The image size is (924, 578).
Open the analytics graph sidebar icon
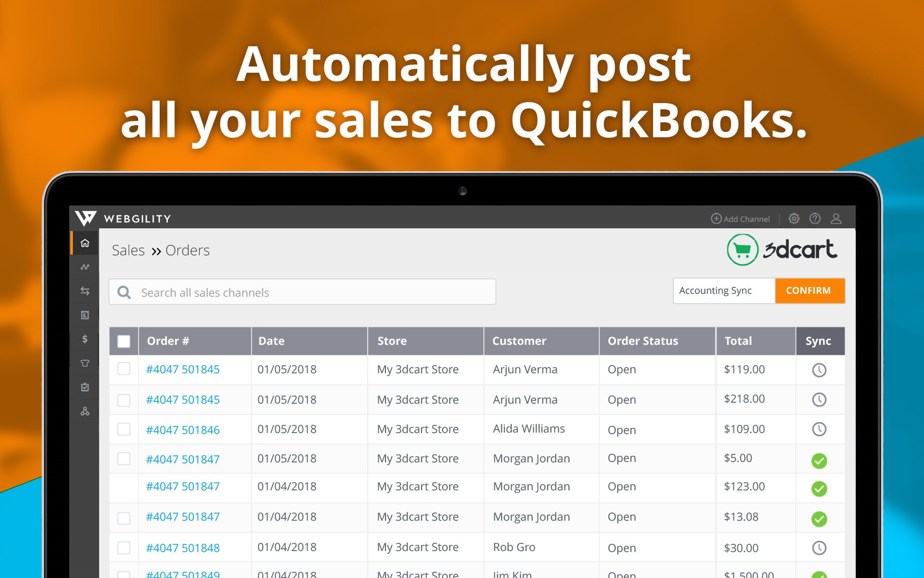[x=85, y=267]
